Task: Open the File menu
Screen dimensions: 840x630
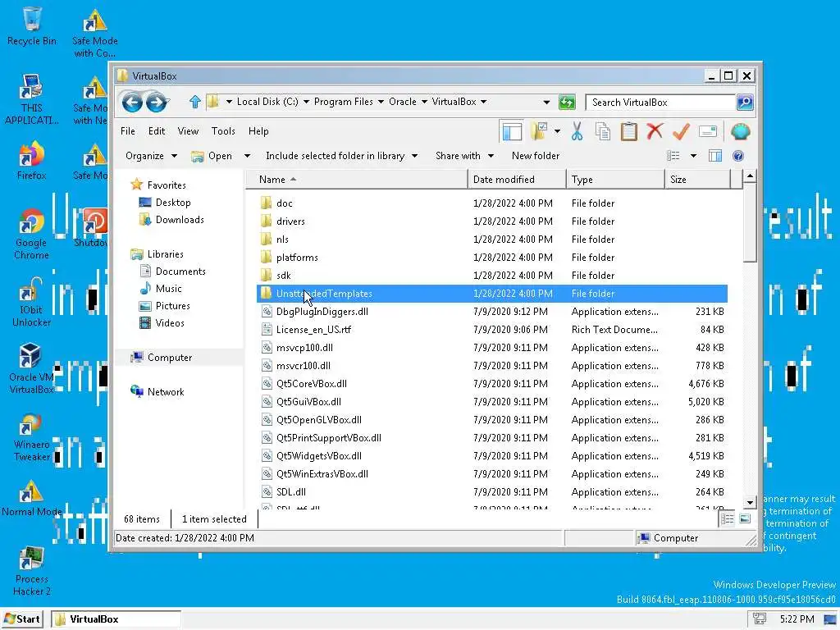Action: tap(127, 131)
